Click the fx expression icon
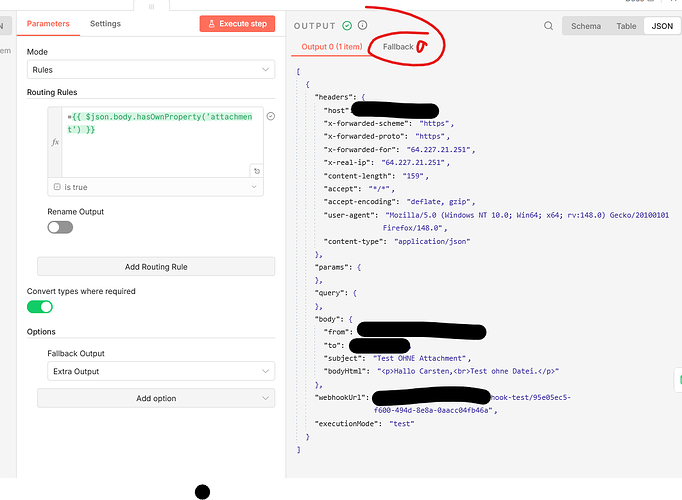The width and height of the screenshot is (682, 500). click(x=55, y=142)
